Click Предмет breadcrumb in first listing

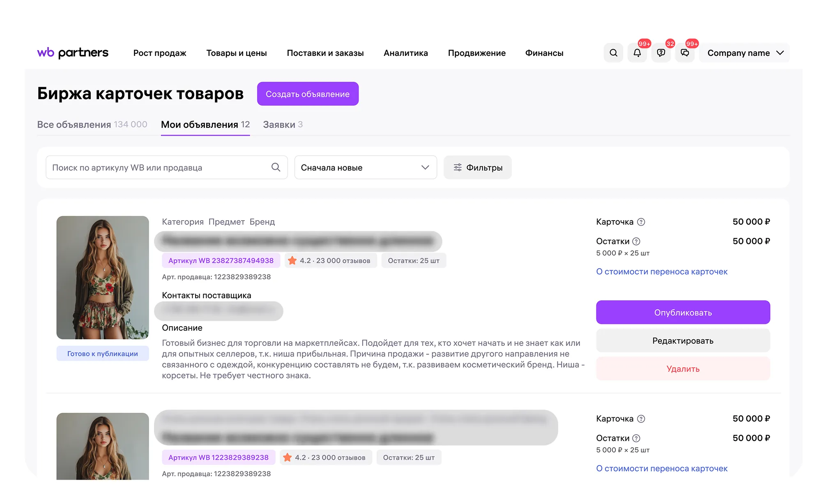227,222
